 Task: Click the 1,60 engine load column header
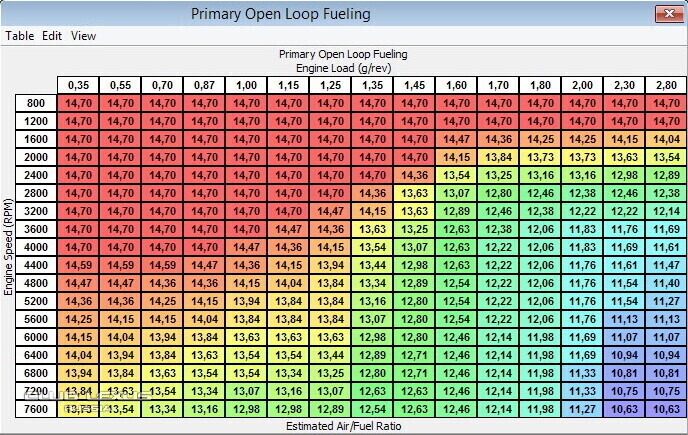pyautogui.click(x=455, y=85)
